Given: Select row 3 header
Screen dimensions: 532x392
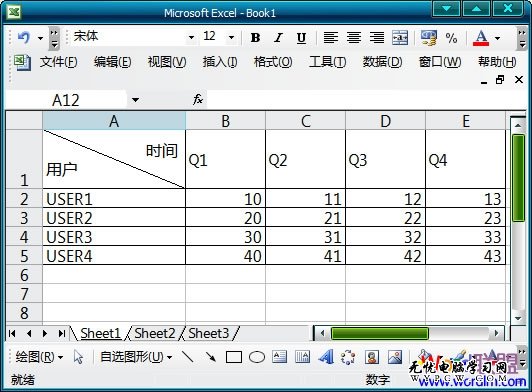Looking at the screenshot, I should tap(24, 218).
